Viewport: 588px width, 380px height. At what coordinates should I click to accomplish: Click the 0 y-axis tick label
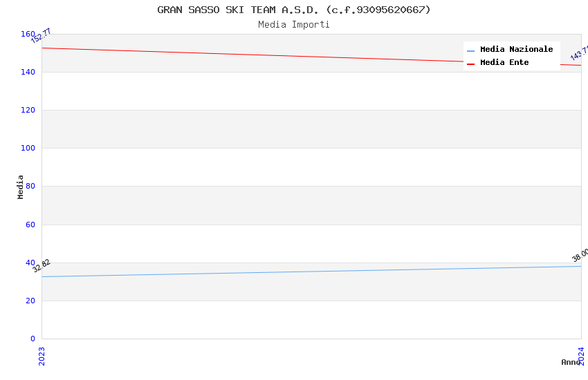pyautogui.click(x=33, y=339)
